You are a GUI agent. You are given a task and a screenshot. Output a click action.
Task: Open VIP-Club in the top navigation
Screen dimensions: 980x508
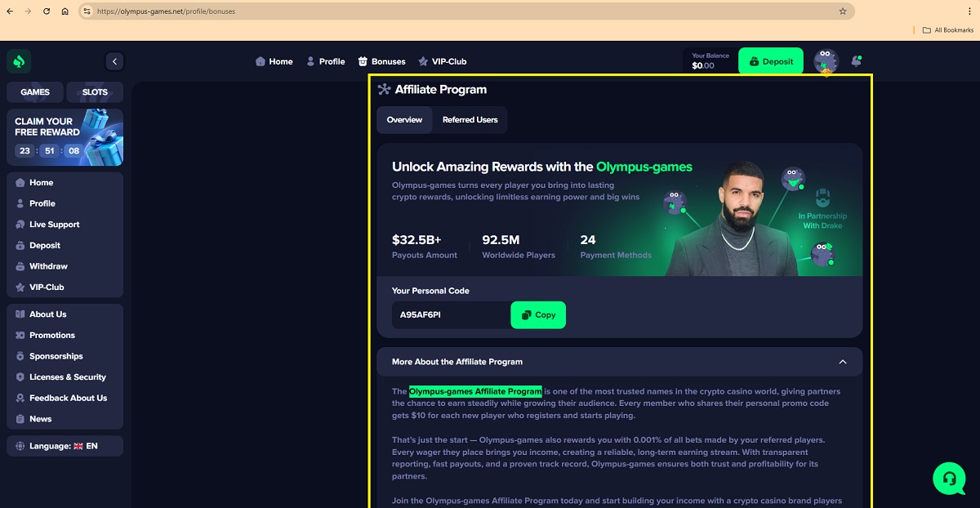point(442,61)
